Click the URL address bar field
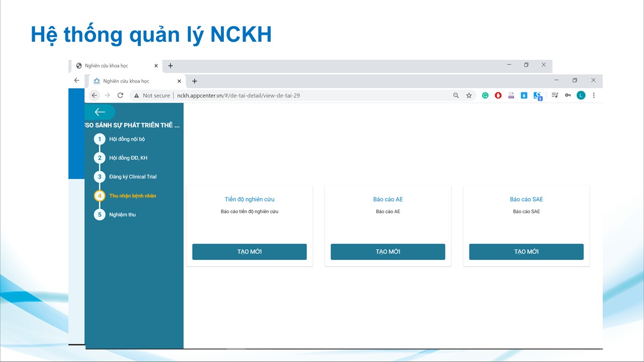 (302, 96)
